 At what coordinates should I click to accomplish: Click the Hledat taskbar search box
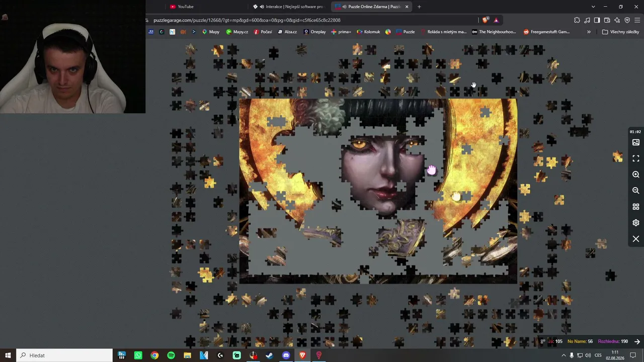pos(64,355)
